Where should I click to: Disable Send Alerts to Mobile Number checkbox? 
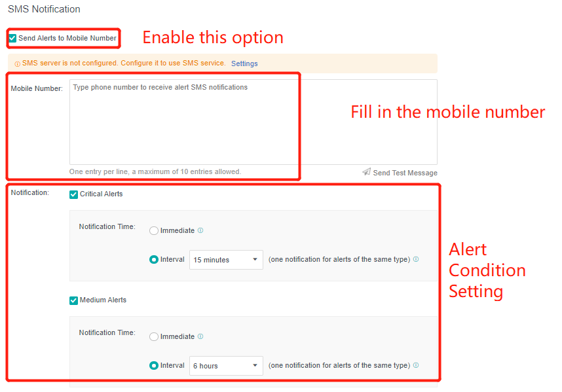tap(12, 39)
